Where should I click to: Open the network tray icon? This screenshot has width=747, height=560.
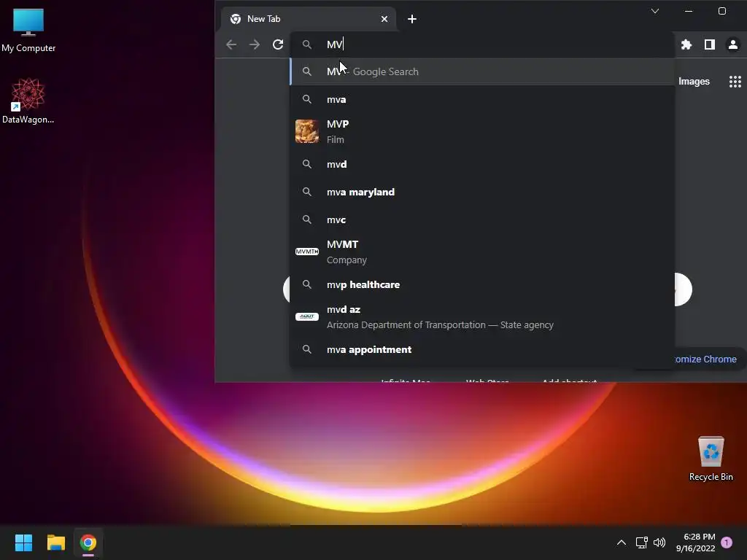coord(642,542)
